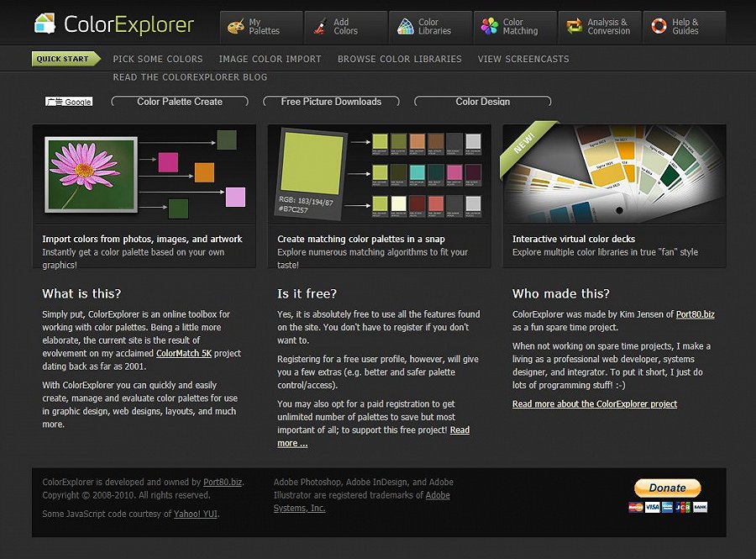This screenshot has height=559, width=756.
Task: Click the VISA payment icon
Action: coord(652,507)
